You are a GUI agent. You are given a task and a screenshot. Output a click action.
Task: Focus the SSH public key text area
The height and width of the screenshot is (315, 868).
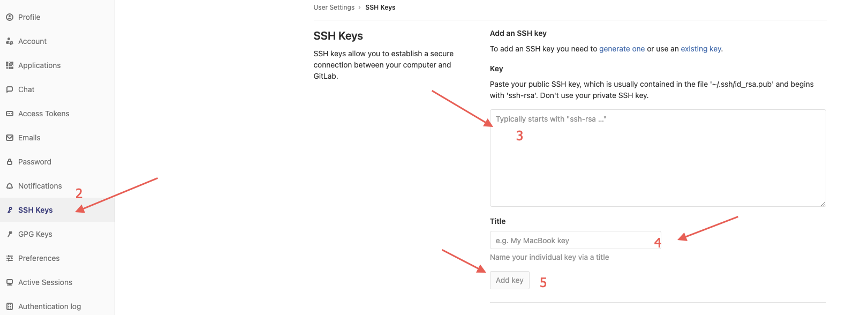[658, 158]
